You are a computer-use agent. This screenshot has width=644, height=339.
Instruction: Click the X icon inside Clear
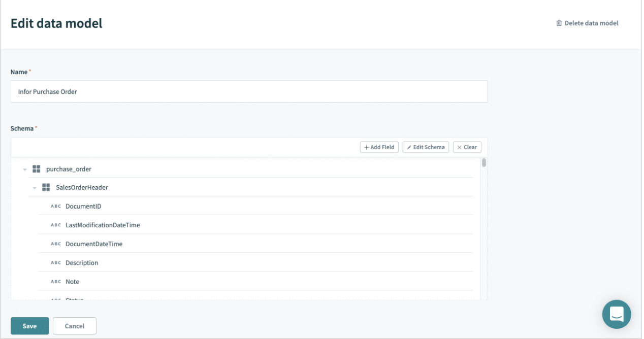(460, 147)
